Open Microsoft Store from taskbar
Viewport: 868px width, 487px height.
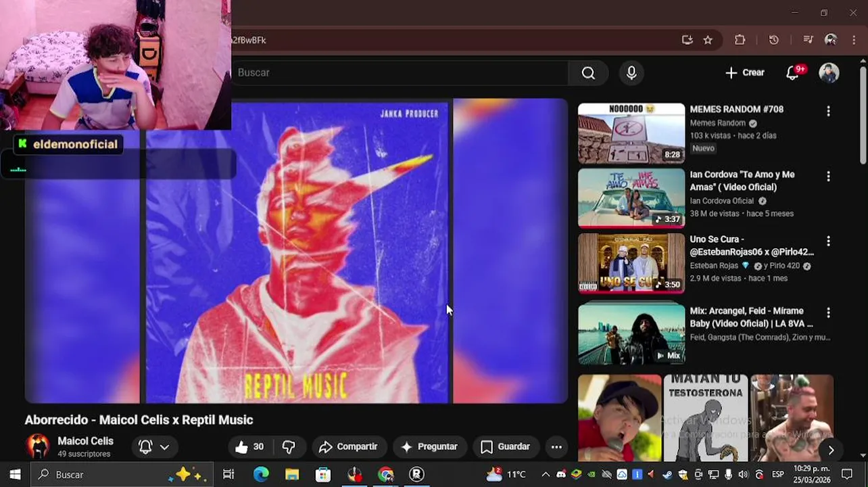[323, 475]
